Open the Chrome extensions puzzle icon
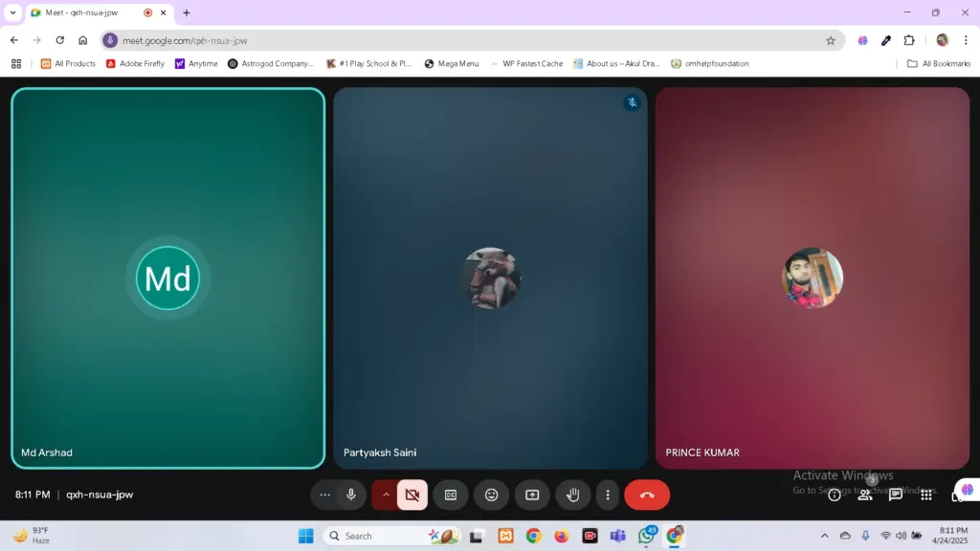This screenshot has width=980, height=551. click(909, 40)
